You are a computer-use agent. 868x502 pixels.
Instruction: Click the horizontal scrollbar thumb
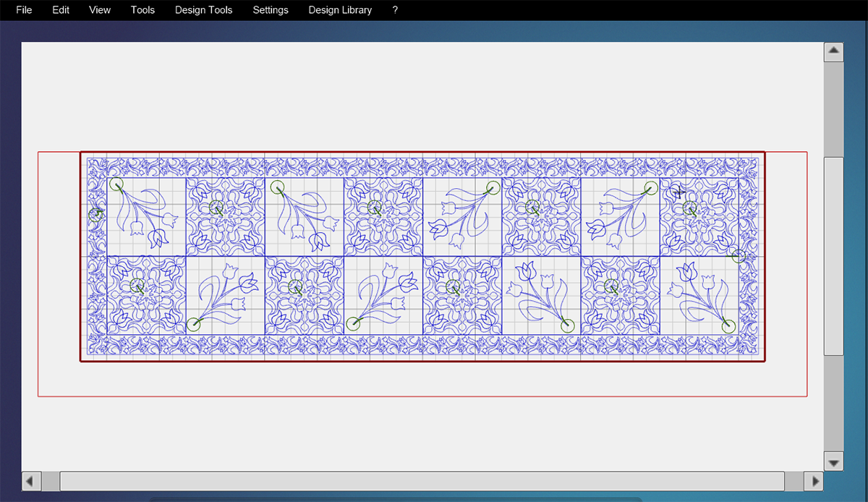tap(422, 480)
